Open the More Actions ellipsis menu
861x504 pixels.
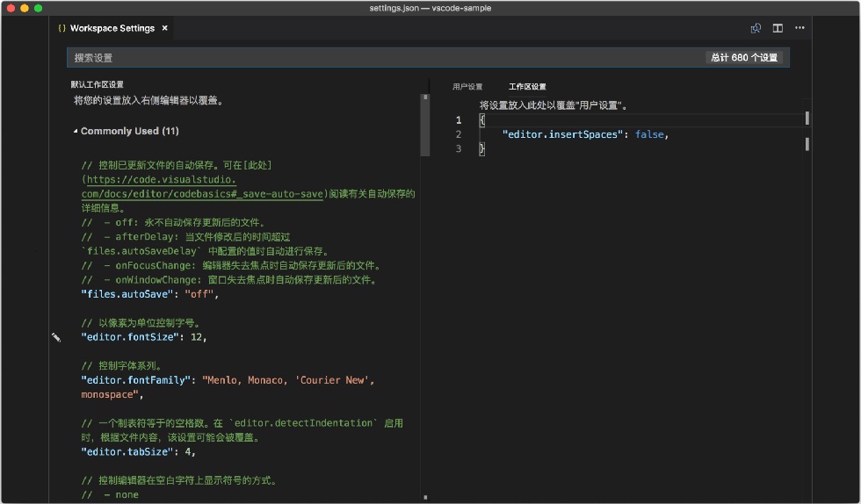pos(799,28)
